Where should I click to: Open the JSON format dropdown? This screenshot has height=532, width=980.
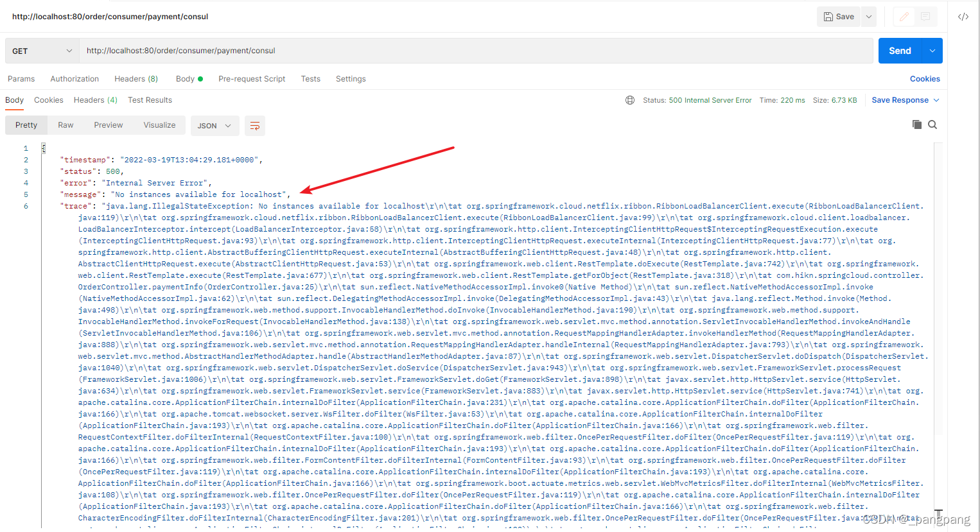pos(214,126)
